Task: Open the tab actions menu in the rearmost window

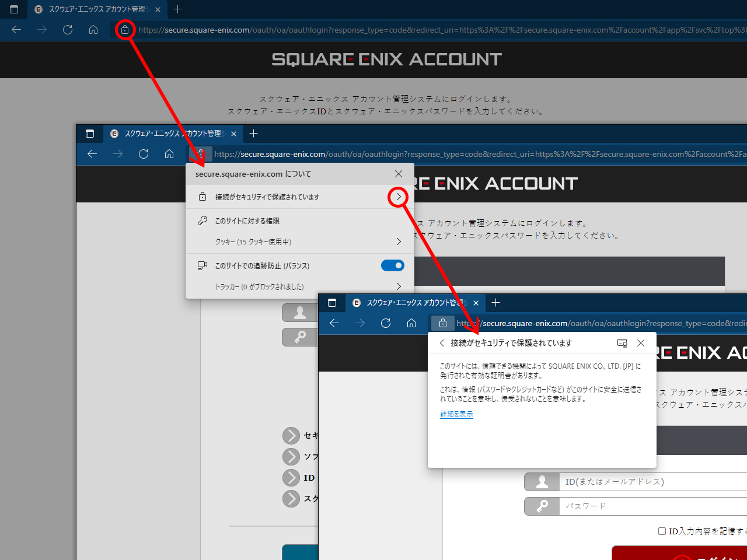Action: coord(14,9)
